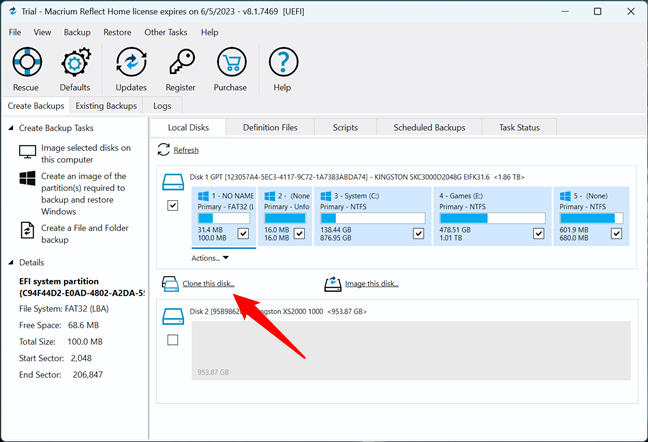Screen dimensions: 648x442
Task: Click the Games (E:) partition usage bar
Action: (492, 218)
